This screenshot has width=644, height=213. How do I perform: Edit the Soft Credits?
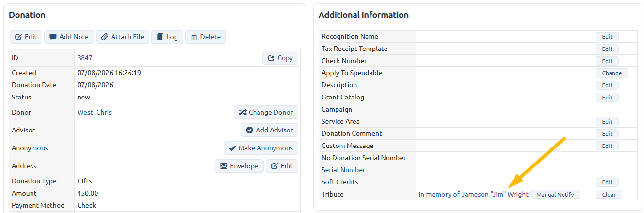[607, 182]
